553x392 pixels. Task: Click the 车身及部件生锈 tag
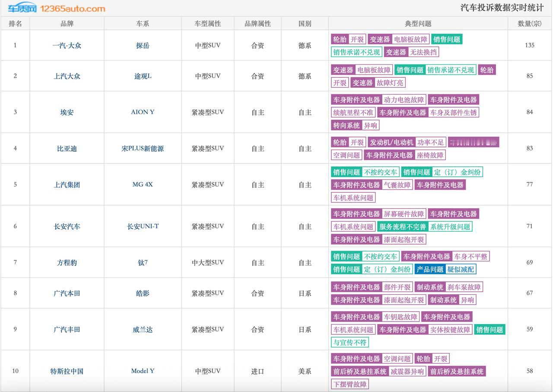pos(453,112)
